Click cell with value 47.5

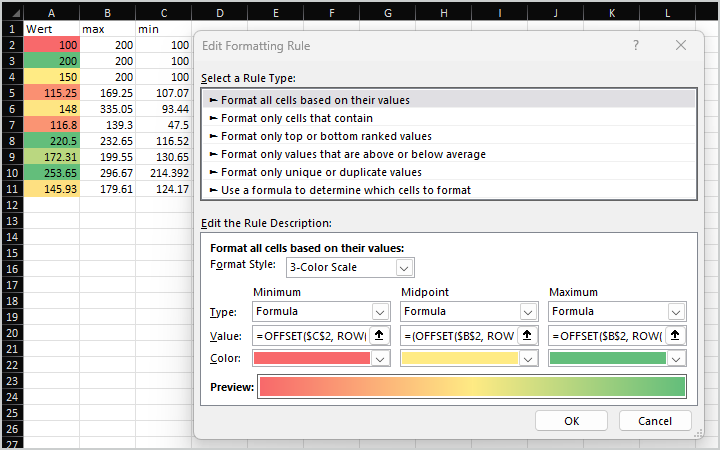coord(163,125)
